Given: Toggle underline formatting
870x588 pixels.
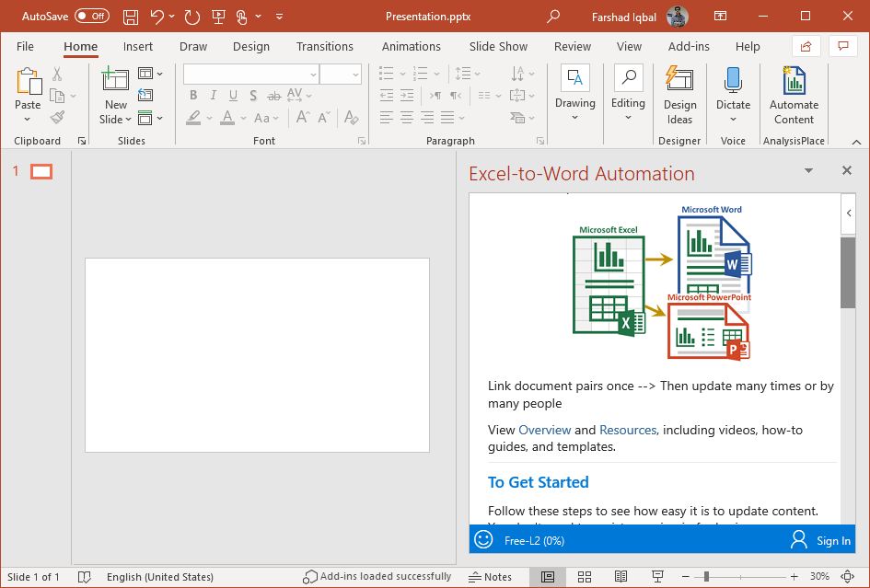Looking at the screenshot, I should [232, 95].
